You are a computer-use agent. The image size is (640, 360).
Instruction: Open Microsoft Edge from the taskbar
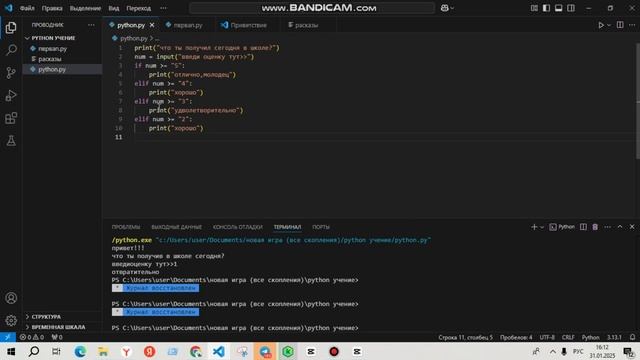(x=80, y=351)
